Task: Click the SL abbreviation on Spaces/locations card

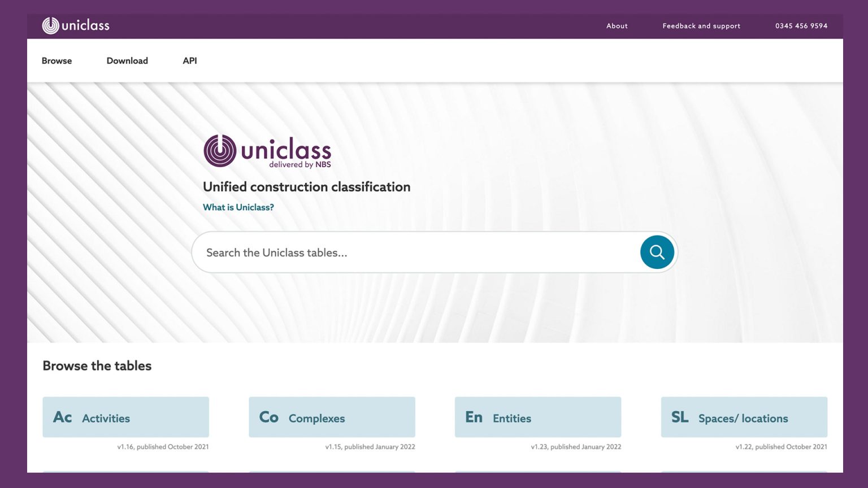Action: [679, 417]
